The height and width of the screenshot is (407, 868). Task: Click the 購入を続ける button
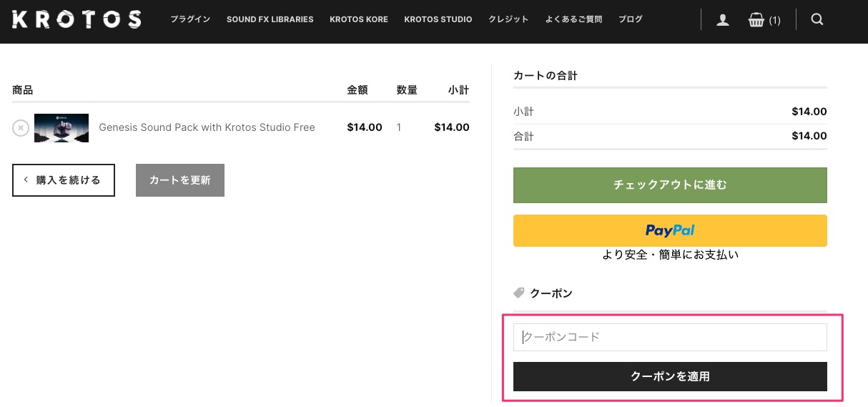click(x=64, y=180)
